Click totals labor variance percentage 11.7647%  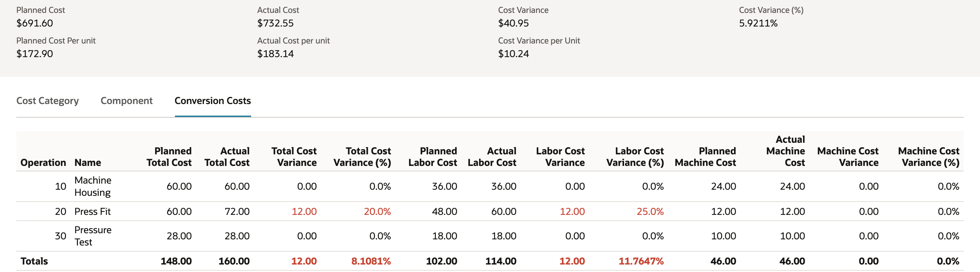pyautogui.click(x=641, y=261)
